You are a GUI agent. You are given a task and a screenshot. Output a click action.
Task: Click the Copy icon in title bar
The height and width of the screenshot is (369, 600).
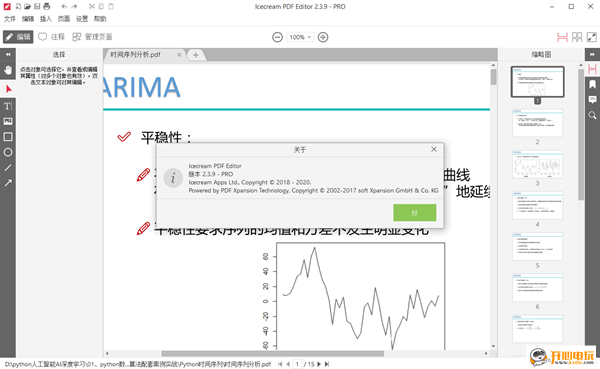click(101, 7)
